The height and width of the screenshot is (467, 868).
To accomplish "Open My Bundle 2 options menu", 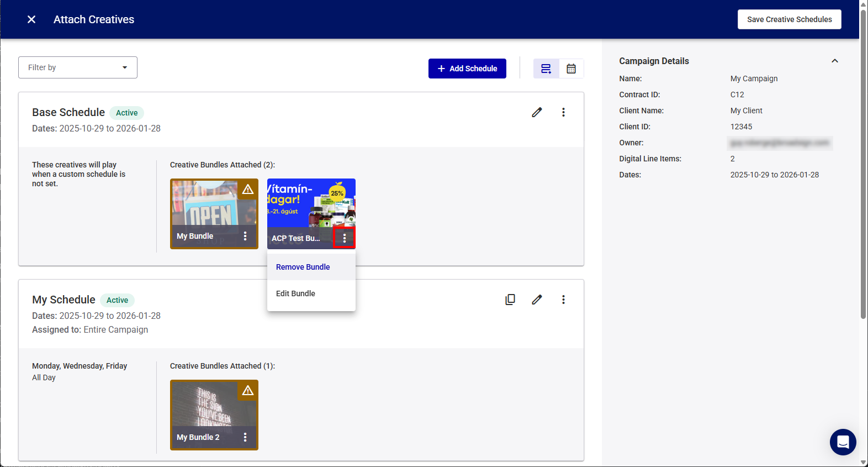I will pos(245,437).
